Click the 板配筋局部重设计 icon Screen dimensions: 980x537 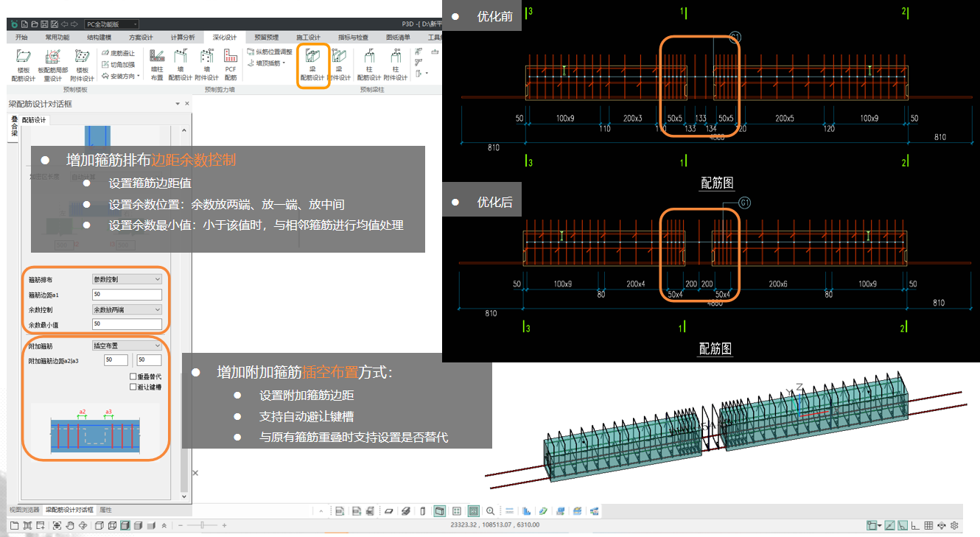[x=53, y=65]
